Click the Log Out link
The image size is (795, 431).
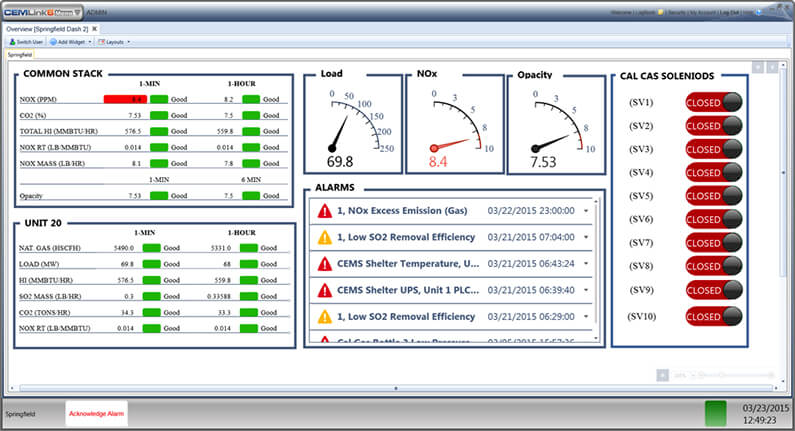coord(729,12)
